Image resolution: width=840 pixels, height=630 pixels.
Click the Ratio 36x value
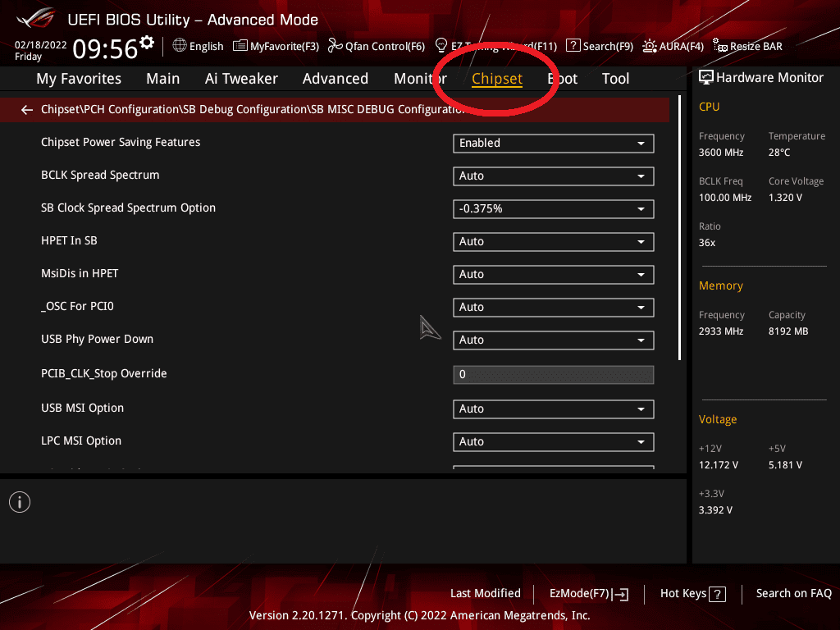[707, 243]
